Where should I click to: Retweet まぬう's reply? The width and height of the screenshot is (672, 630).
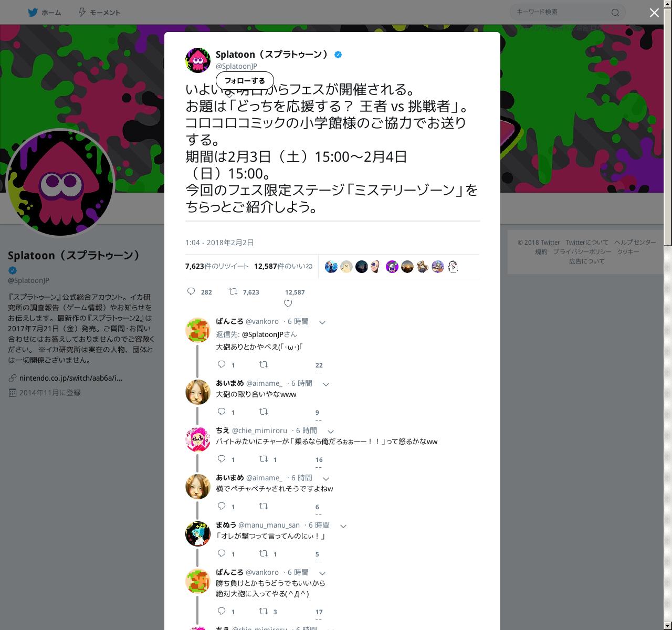264,553
